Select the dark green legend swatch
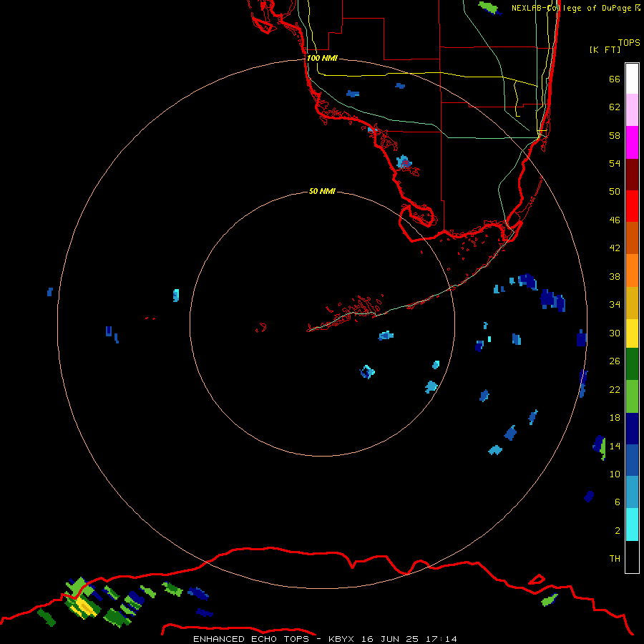Screen dimensions: 644x644 click(632, 364)
